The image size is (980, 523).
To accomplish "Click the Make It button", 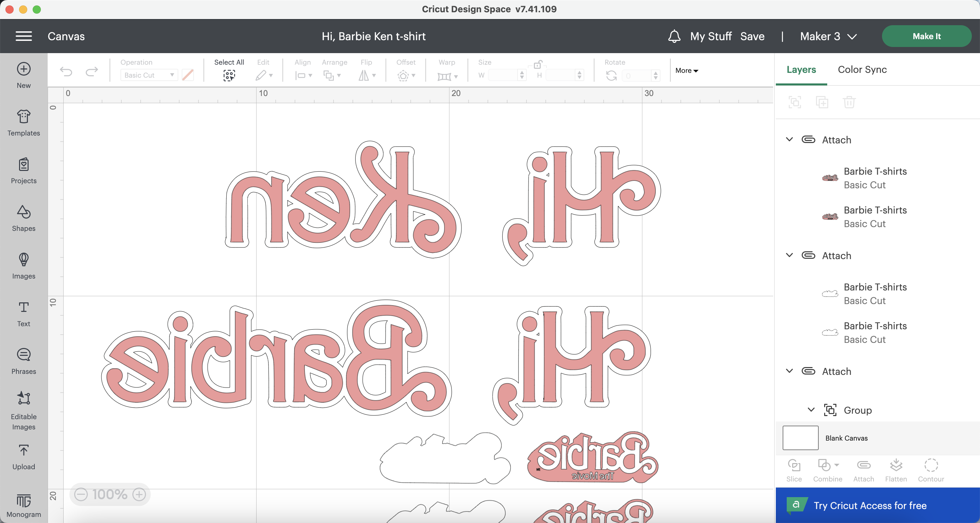I will coord(926,36).
